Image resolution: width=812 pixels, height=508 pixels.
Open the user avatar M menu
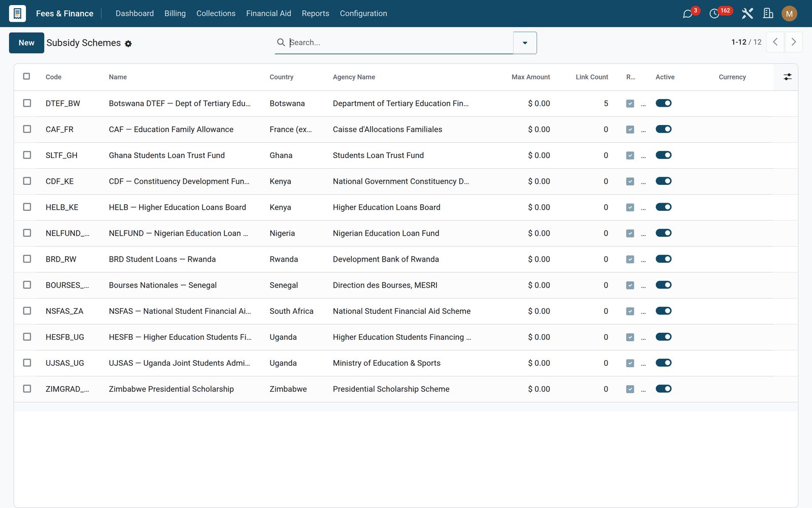(x=789, y=14)
